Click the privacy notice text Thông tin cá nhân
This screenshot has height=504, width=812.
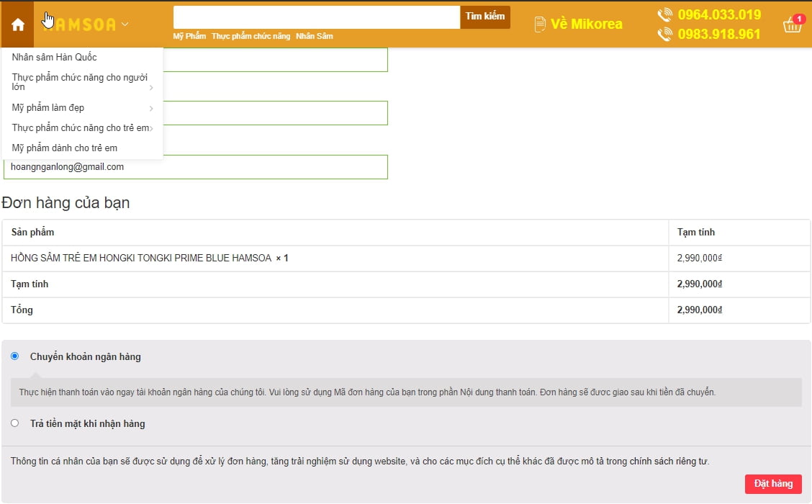[x=360, y=461]
